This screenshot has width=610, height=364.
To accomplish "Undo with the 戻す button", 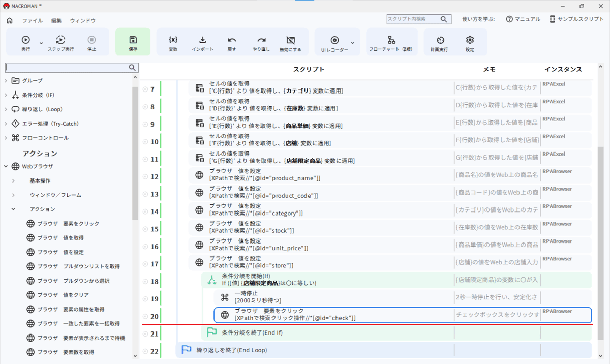I will point(232,43).
